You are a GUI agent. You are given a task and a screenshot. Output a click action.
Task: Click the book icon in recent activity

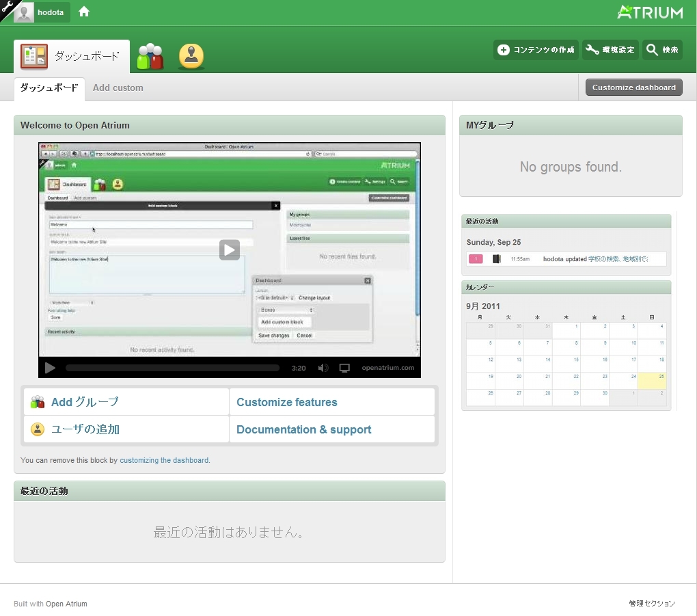pos(497,259)
